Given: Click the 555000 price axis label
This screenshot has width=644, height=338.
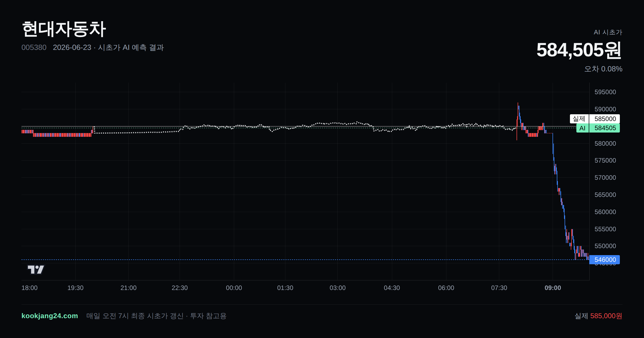Looking at the screenshot, I should pyautogui.click(x=605, y=229).
